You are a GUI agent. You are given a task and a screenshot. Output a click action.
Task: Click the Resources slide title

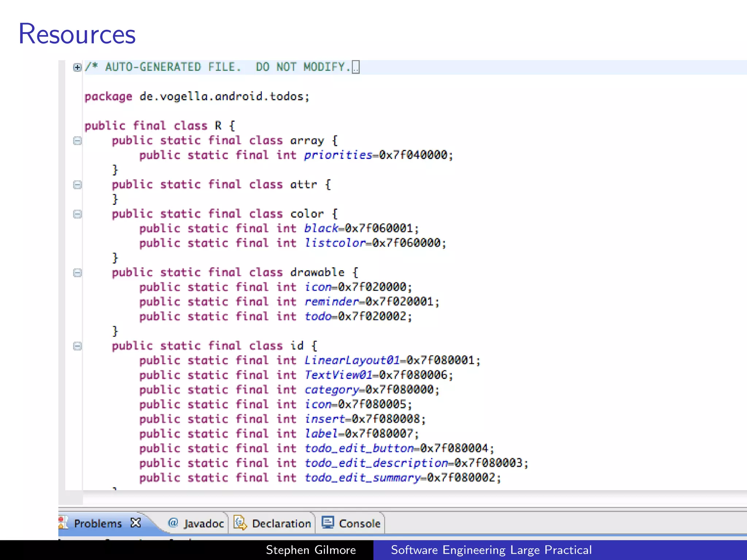click(x=77, y=34)
